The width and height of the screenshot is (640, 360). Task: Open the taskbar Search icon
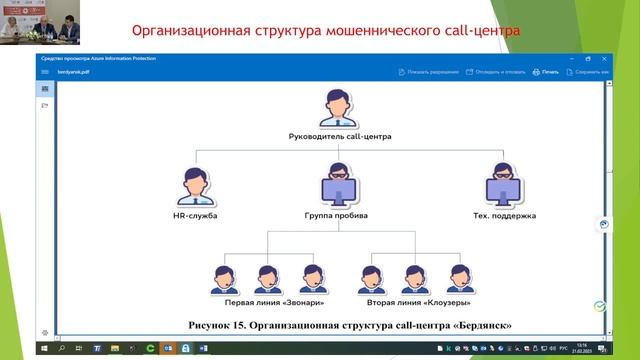[62, 348]
